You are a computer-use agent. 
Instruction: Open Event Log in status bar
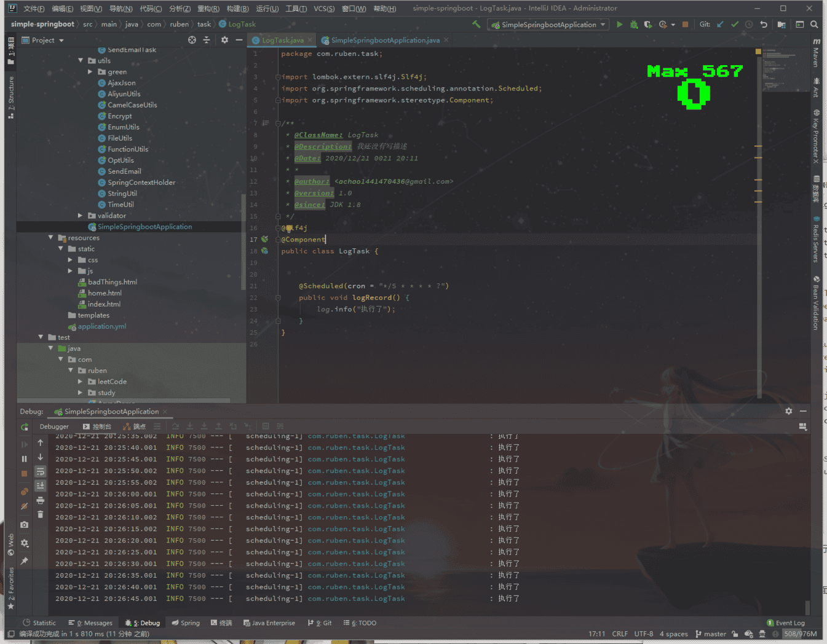click(x=786, y=623)
